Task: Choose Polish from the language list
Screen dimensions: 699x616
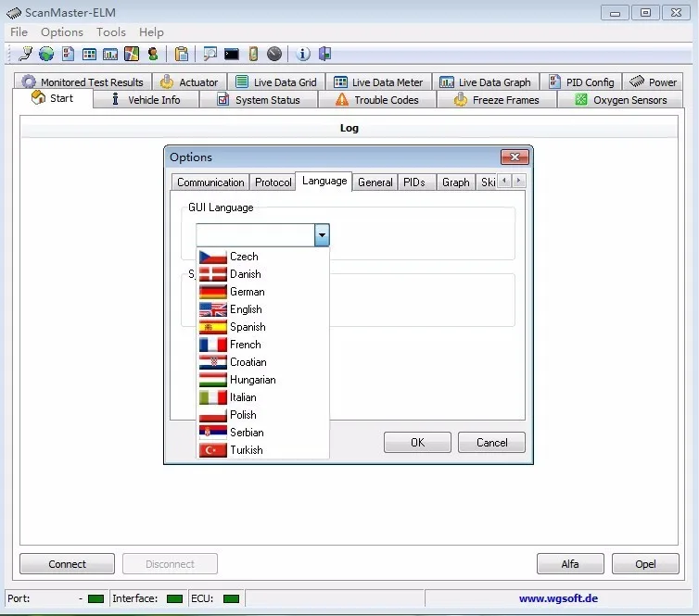Action: point(263,415)
